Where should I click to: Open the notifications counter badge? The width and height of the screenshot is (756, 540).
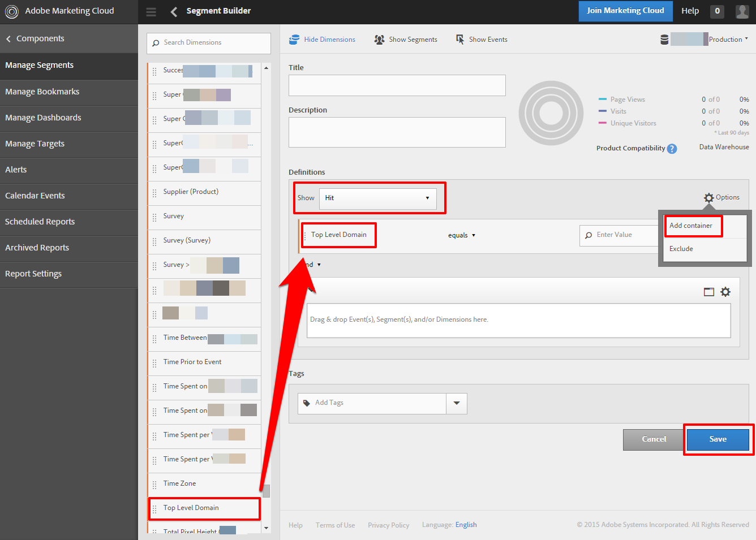point(717,11)
